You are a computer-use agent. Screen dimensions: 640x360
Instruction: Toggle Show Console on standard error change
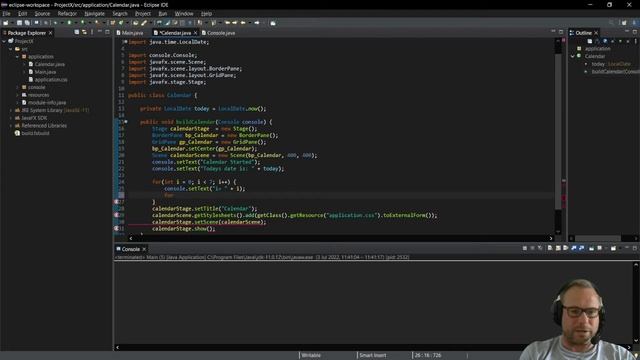(x=582, y=248)
